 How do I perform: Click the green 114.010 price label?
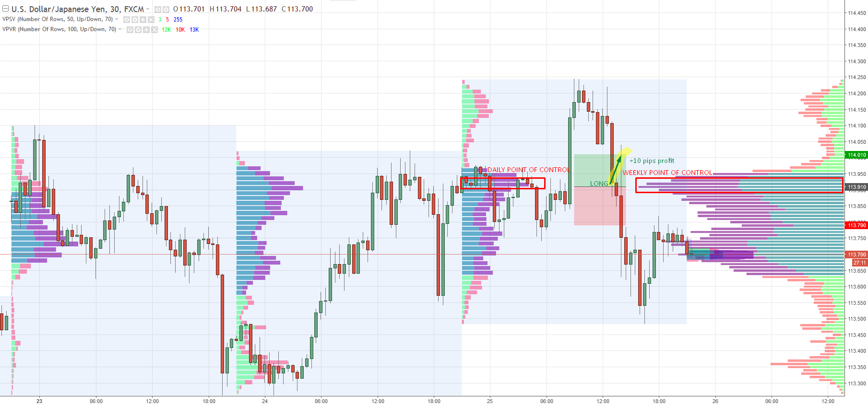click(856, 155)
